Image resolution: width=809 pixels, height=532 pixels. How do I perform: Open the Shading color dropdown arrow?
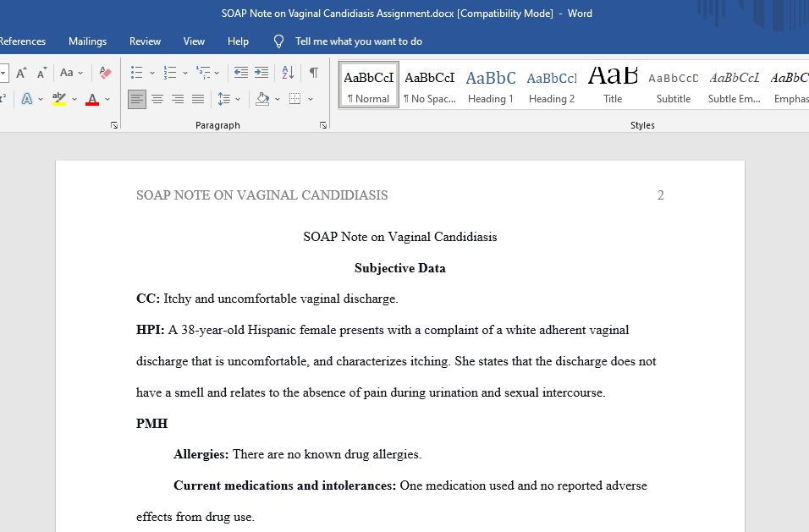tap(278, 100)
